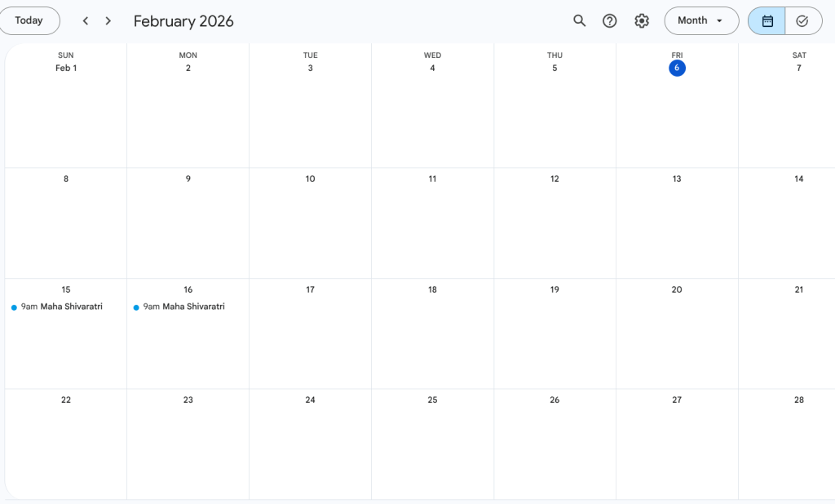This screenshot has height=504, width=835.
Task: Click date number 25 on Wednesday
Action: 432,400
